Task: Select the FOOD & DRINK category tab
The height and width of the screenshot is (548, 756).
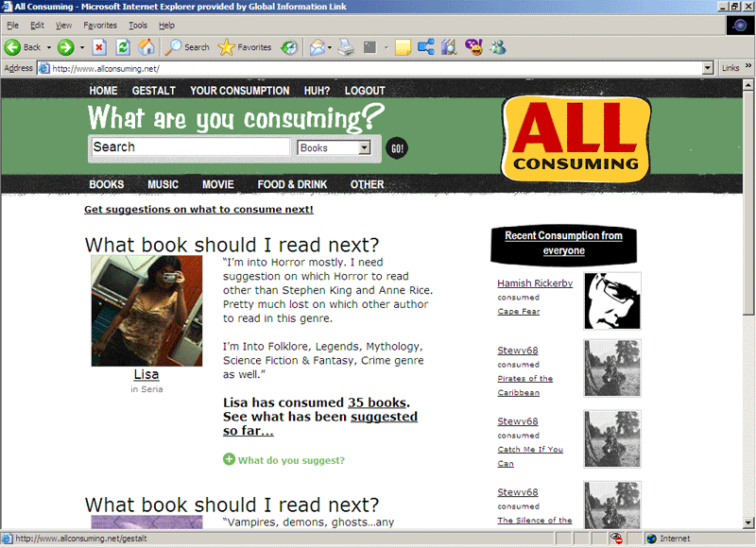Action: (x=292, y=184)
